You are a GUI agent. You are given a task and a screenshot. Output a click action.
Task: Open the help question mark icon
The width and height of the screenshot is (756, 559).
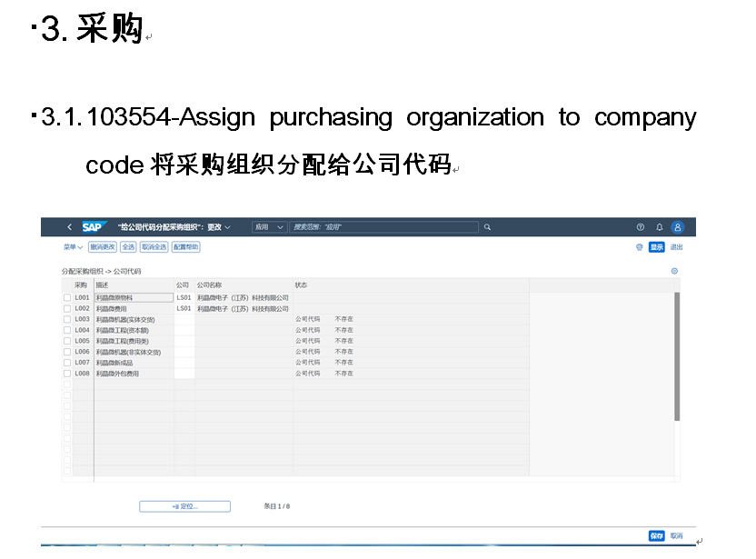[640, 227]
